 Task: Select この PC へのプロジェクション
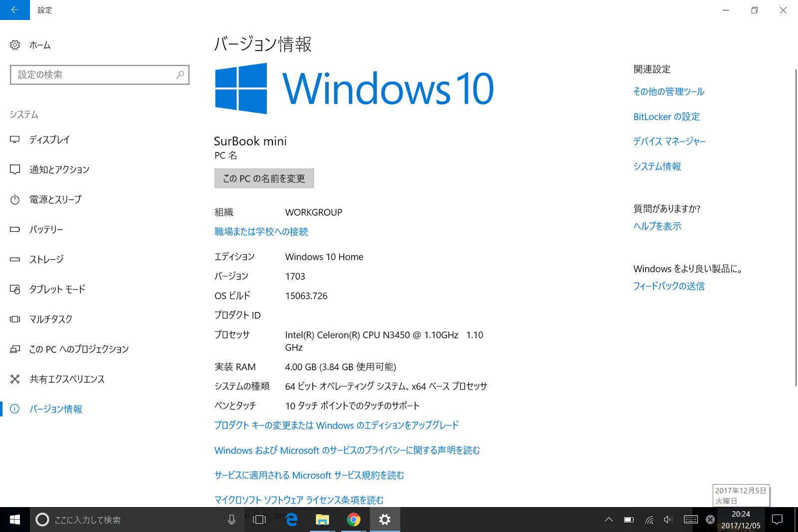coord(79,349)
